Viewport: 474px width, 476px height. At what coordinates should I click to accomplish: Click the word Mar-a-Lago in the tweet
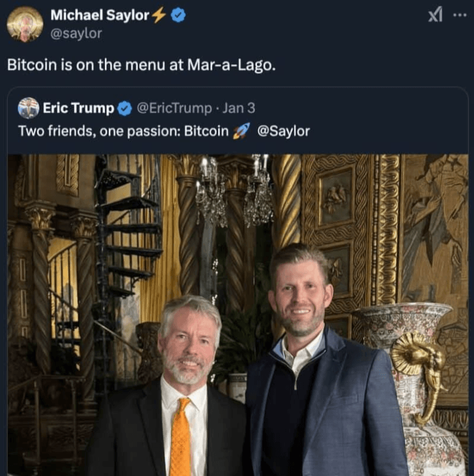point(232,65)
